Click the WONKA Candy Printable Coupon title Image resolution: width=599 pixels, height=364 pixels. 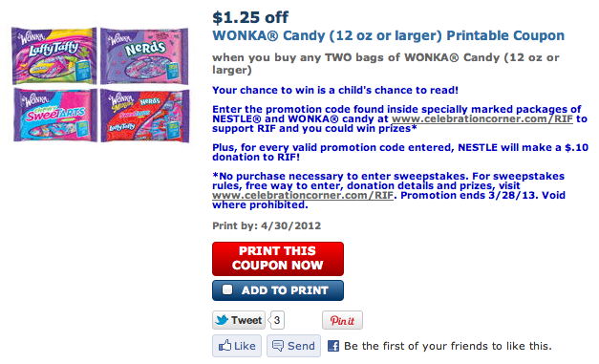point(388,35)
